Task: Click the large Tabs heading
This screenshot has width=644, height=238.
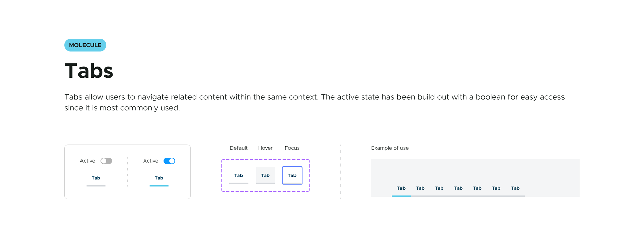Action: [x=89, y=71]
